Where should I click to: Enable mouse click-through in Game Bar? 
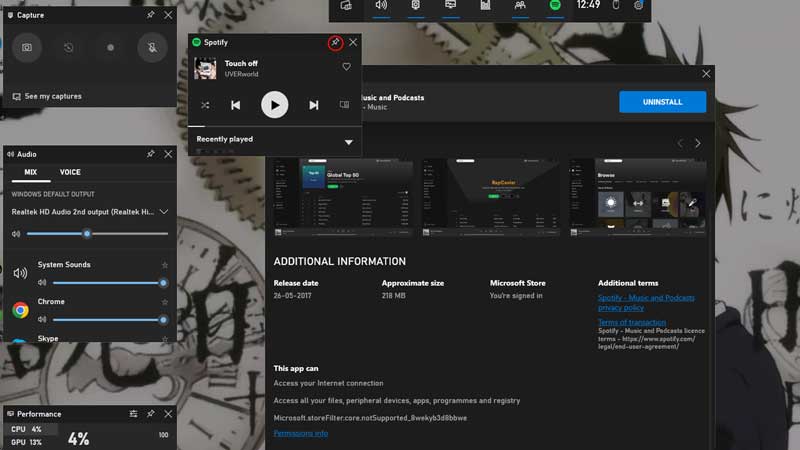tap(616, 6)
